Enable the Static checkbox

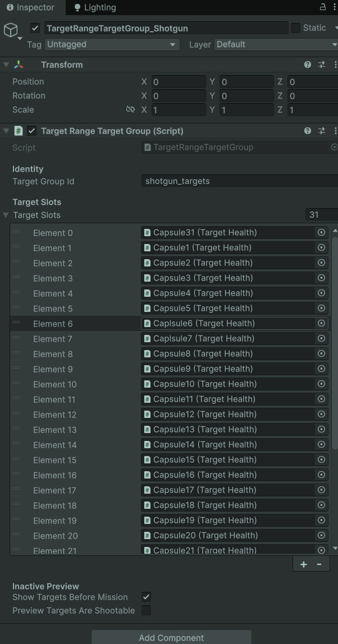point(295,28)
